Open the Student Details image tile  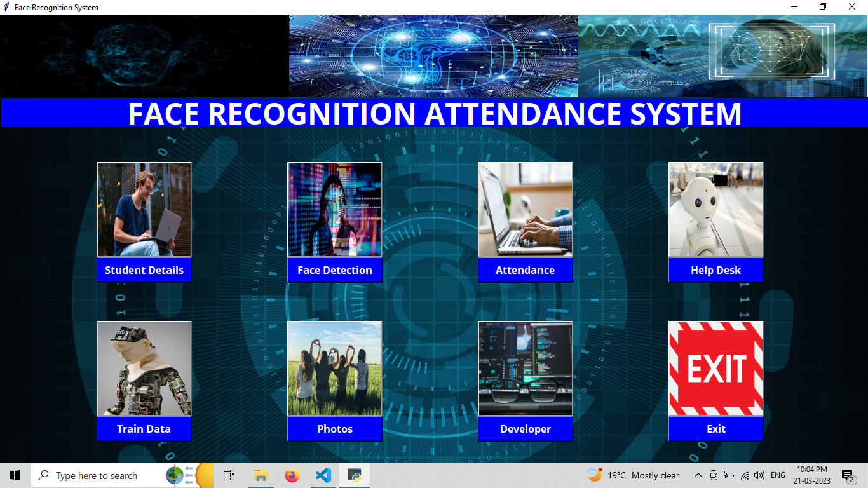pos(144,210)
